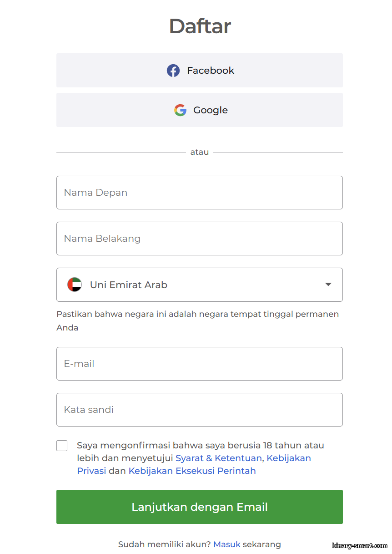
Task: View the Kebijakan Eksekusi Perintah link
Action: pyautogui.click(x=192, y=471)
